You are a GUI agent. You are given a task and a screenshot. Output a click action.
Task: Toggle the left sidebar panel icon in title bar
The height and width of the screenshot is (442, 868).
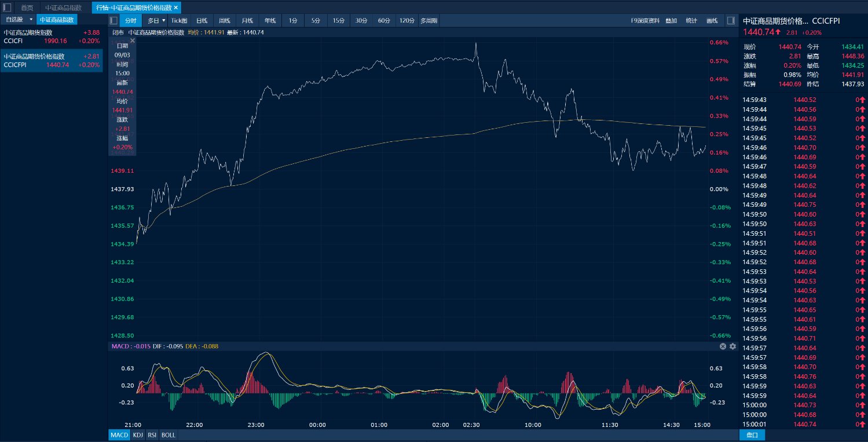point(7,8)
